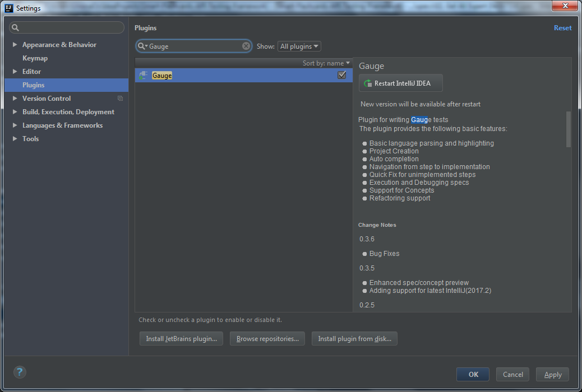Click the Cancel button
This screenshot has height=392, width=582.
[512, 374]
